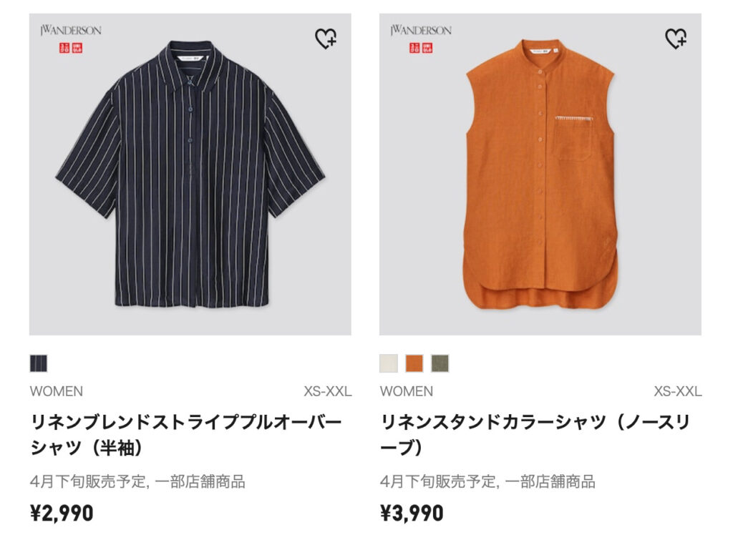The width and height of the screenshot is (733, 560).
Task: Select olive green color swatch
Action: pos(440,363)
